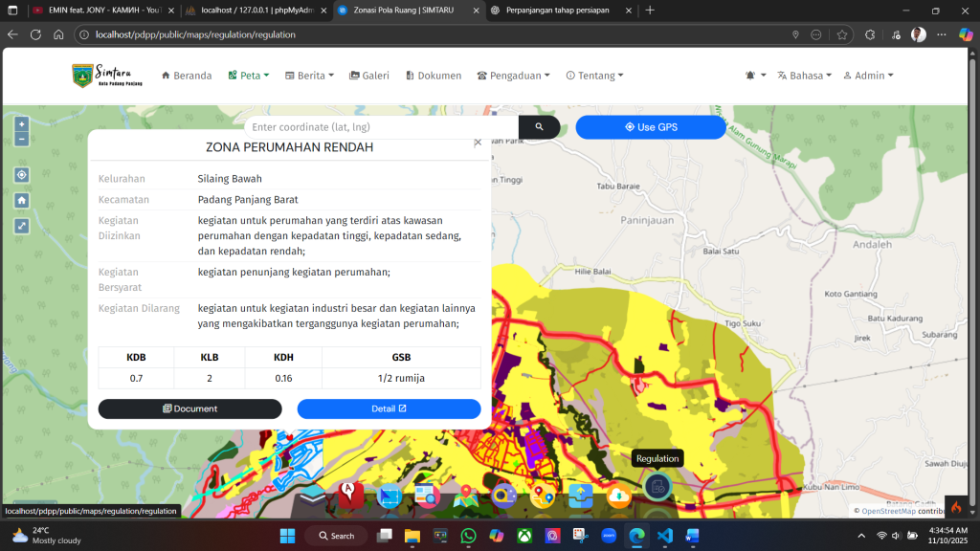Toggle fullscreen map view
The image size is (980, 551).
(21, 226)
